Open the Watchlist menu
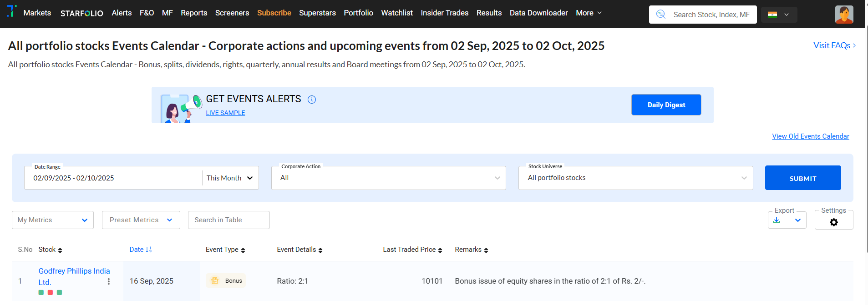 coord(397,13)
